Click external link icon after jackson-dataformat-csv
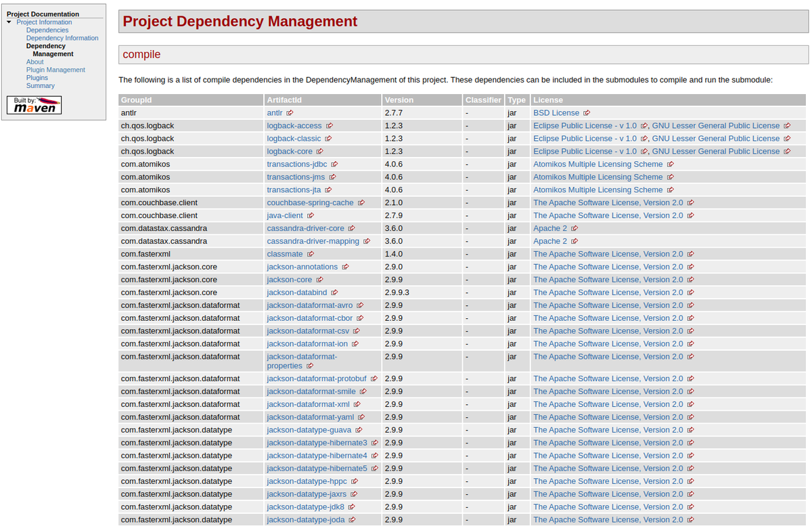 pos(356,332)
